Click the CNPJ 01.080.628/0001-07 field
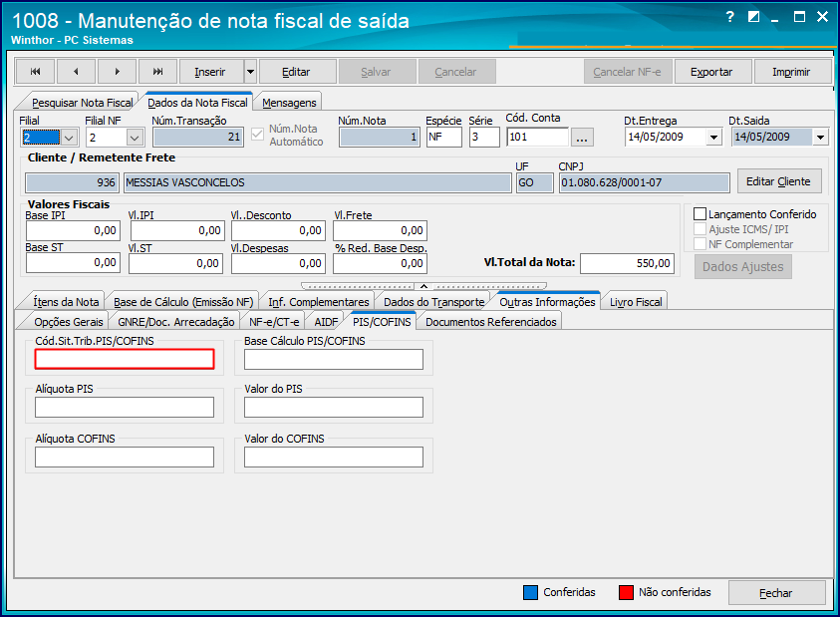Screen dimensions: 840x617 tap(644, 182)
